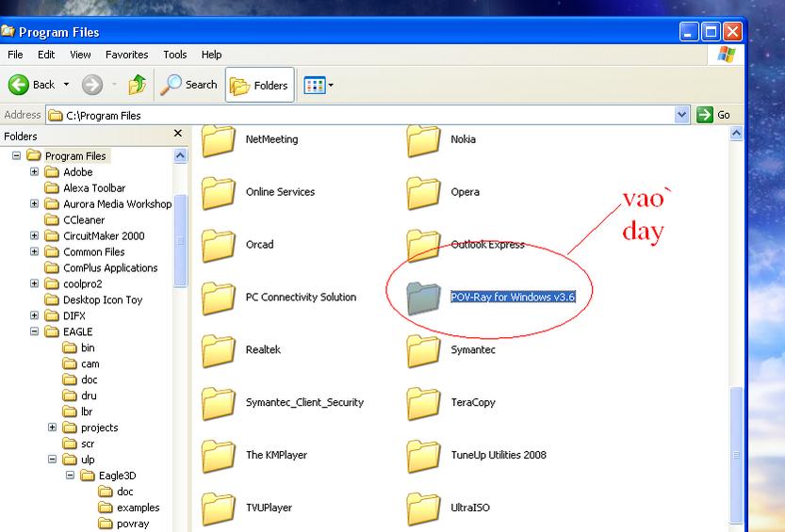Collapse the Eagle3D tree node
Screen dimensions: 785x532
(x=70, y=475)
